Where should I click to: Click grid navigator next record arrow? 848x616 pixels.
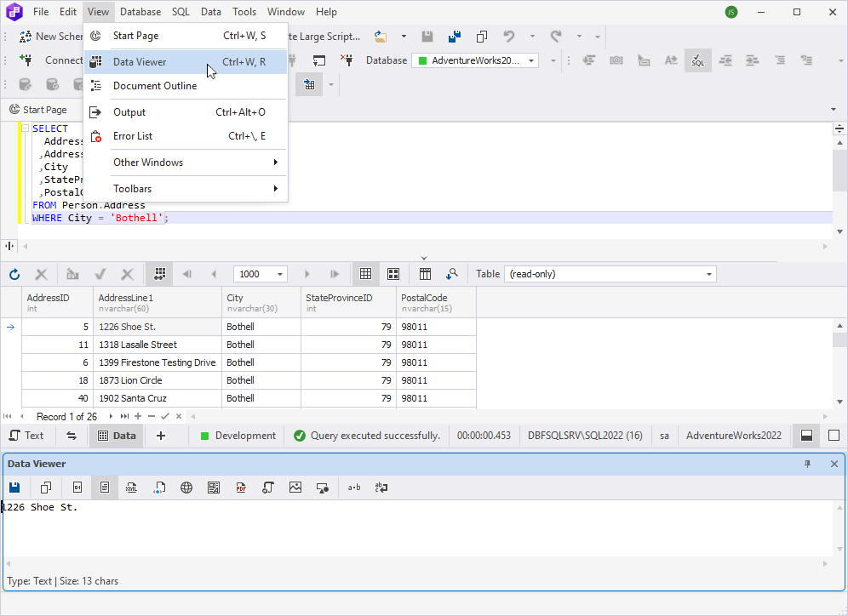(111, 416)
